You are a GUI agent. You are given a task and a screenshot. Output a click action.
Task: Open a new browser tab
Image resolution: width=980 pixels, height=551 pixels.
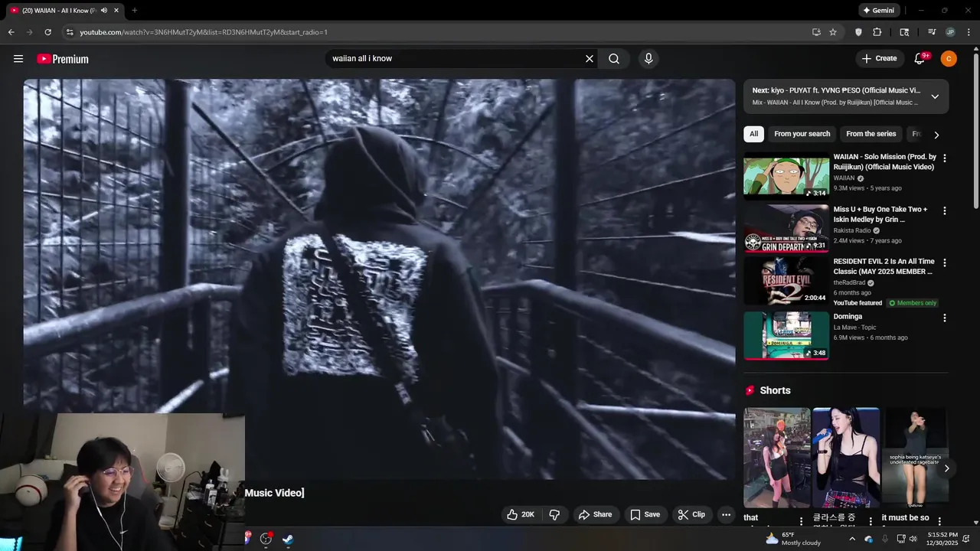pos(135,11)
